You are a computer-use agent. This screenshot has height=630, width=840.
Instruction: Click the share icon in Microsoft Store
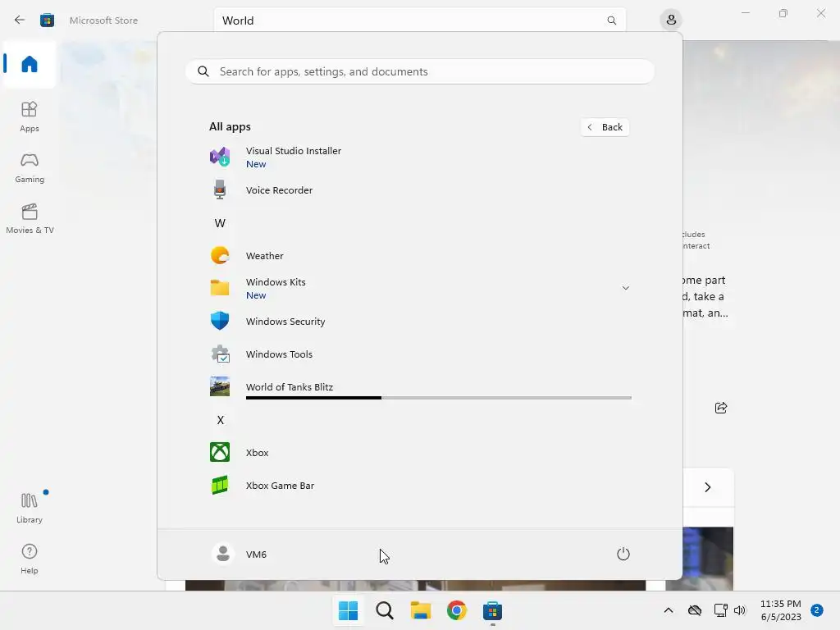[x=721, y=408]
